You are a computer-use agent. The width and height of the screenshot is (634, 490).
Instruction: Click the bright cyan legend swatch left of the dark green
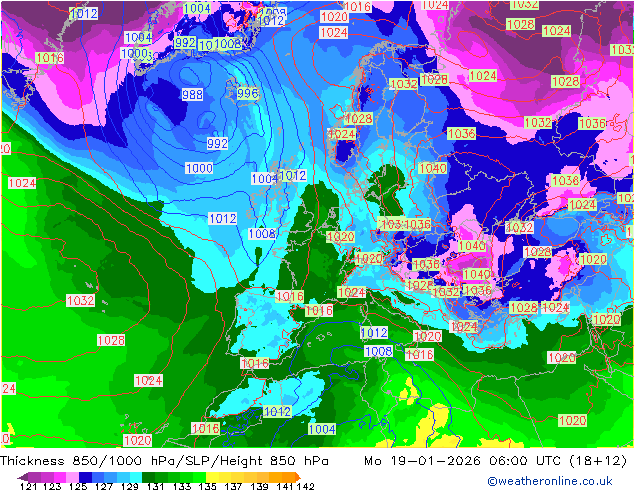tap(136, 477)
